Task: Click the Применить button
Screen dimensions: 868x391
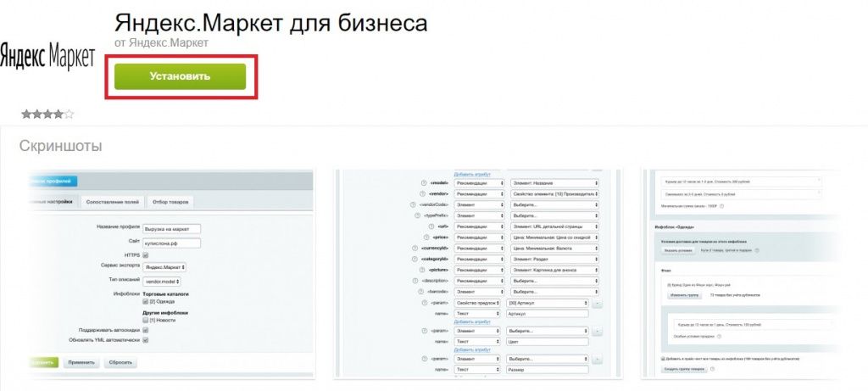Action: pyautogui.click(x=81, y=363)
